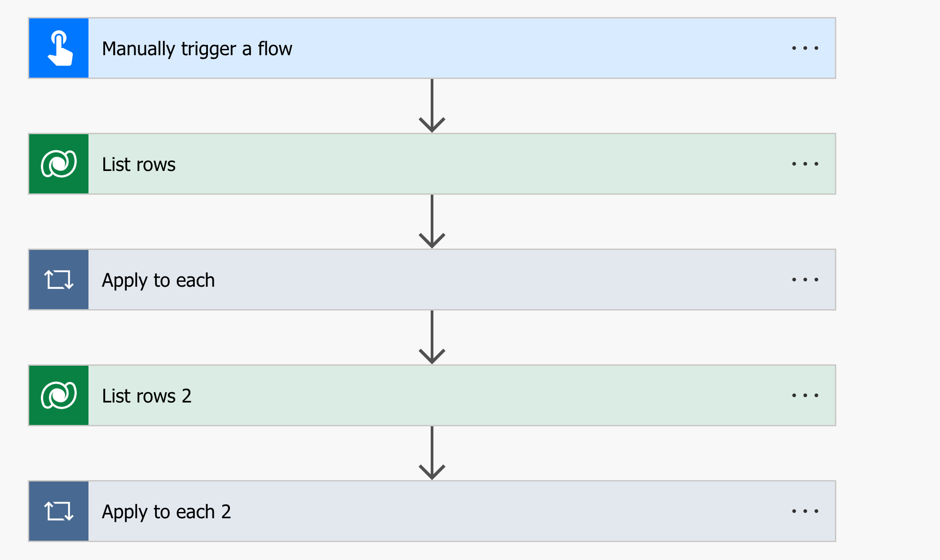940x560 pixels.
Task: Open the Apply to each 2 ellipsis menu
Action: tap(805, 511)
